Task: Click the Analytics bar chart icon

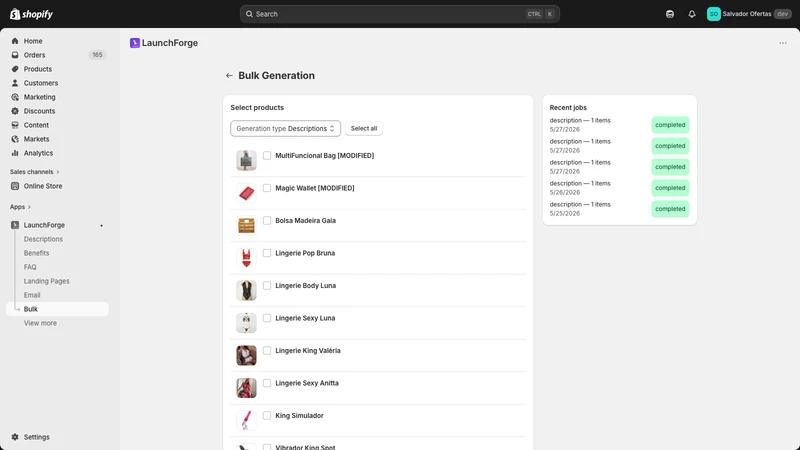Action: pos(15,153)
